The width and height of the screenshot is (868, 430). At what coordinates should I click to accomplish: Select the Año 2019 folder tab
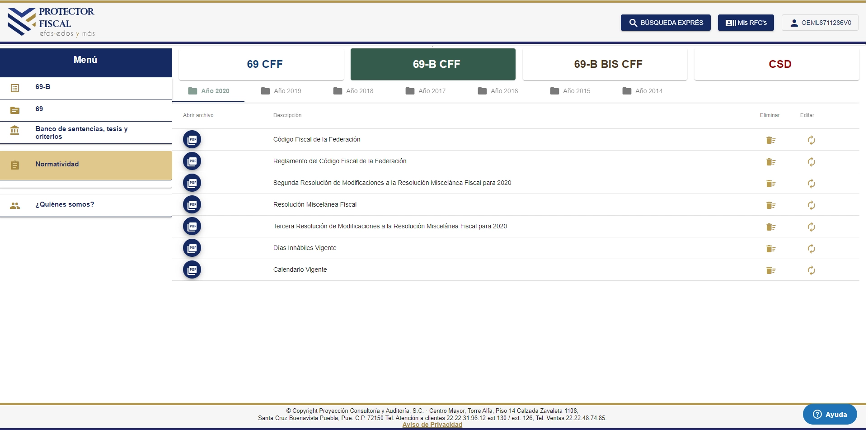click(281, 91)
